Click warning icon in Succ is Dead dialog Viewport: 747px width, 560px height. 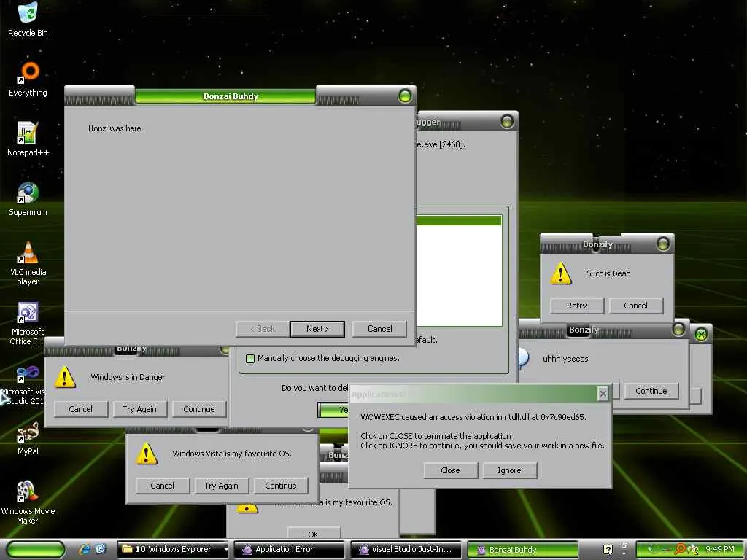pyautogui.click(x=561, y=273)
